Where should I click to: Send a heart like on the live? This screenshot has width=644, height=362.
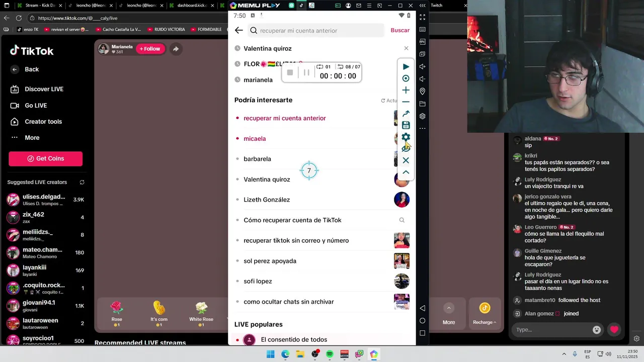[x=614, y=330]
